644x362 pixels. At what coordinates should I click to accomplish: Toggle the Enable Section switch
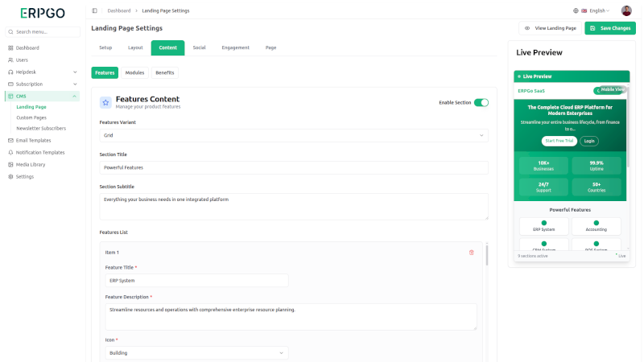pos(481,103)
